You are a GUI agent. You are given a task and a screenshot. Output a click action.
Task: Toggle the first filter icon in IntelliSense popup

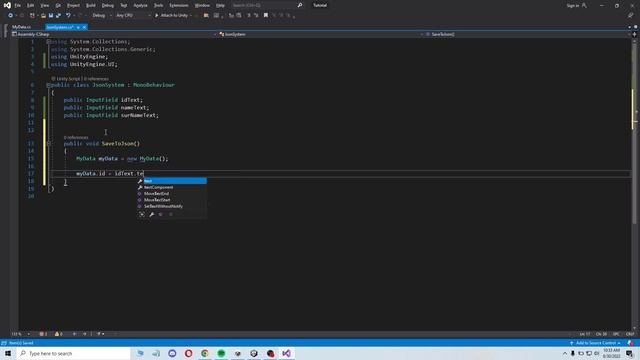pos(142,214)
